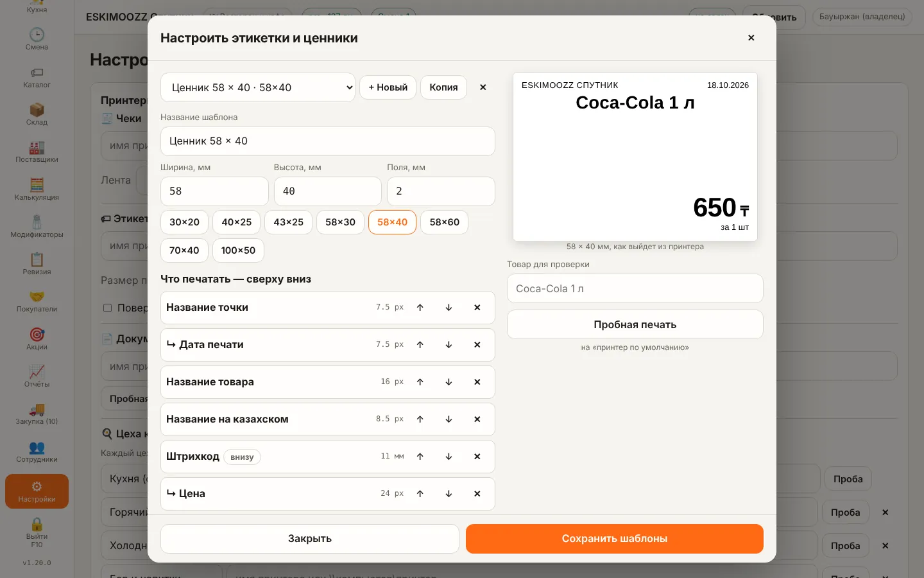Screen dimensions: 924x578
Task: Select the 40×25 size preset
Action: [237, 222]
